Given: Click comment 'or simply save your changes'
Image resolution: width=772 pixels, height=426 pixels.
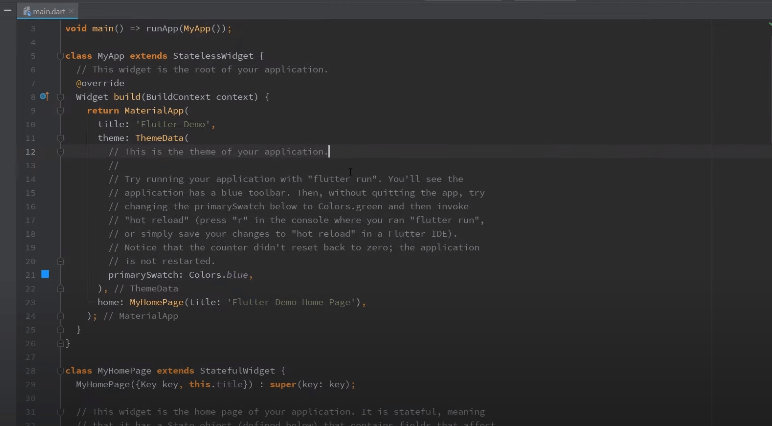Looking at the screenshot, I should 199,234.
